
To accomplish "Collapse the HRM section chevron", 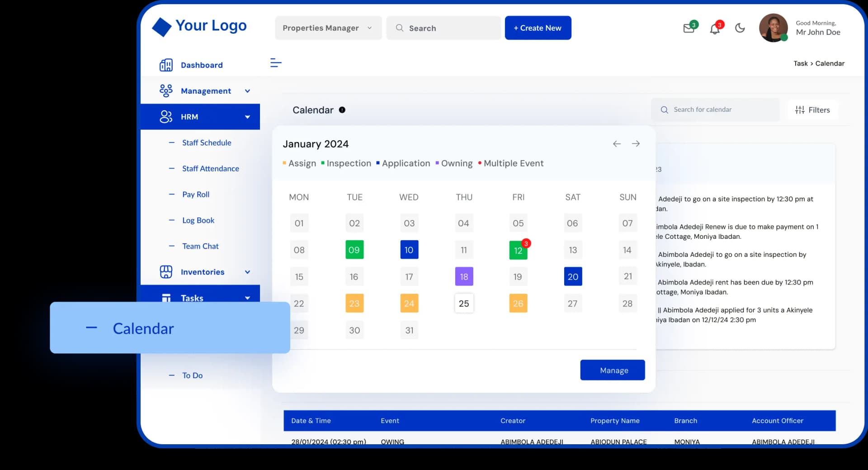I will click(247, 116).
